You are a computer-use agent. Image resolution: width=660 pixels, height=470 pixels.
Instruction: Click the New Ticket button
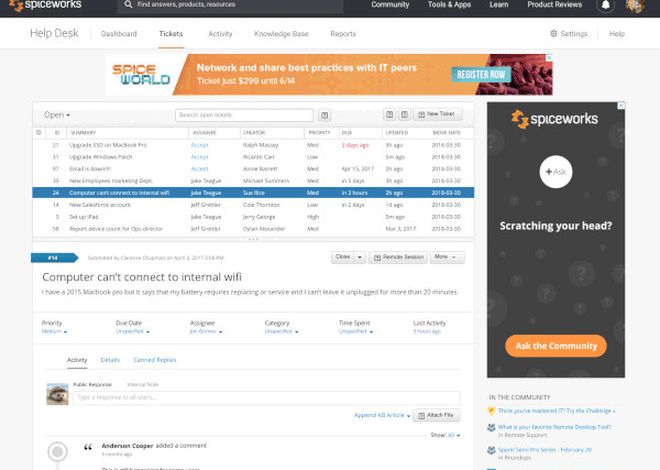tap(438, 114)
